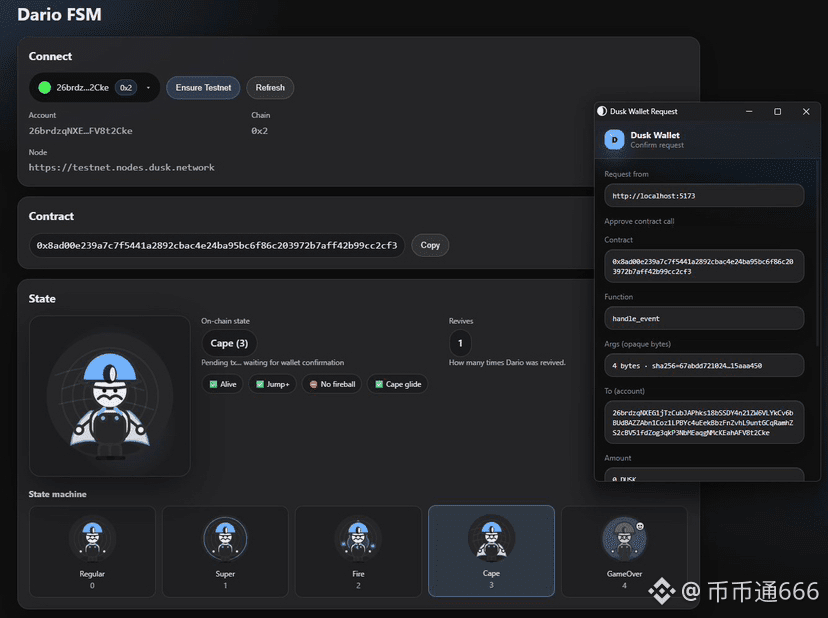The width and height of the screenshot is (828, 618).
Task: Maximize the Dusk Wallet Request window
Action: (x=778, y=112)
